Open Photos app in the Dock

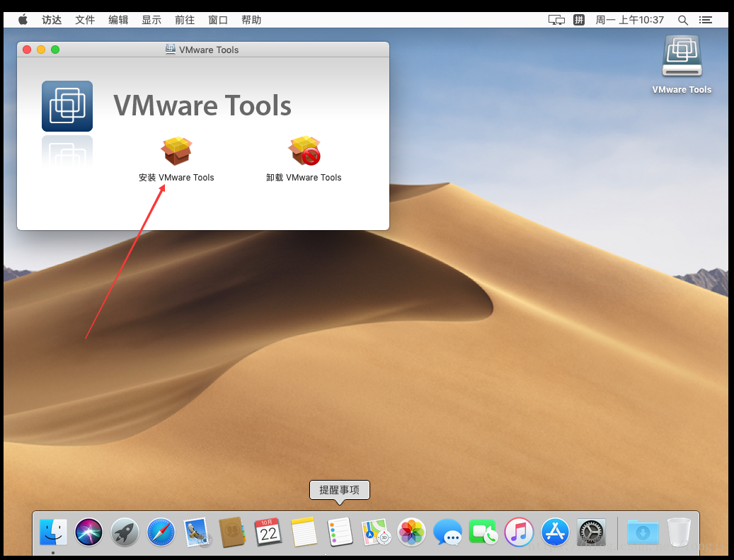tap(411, 532)
